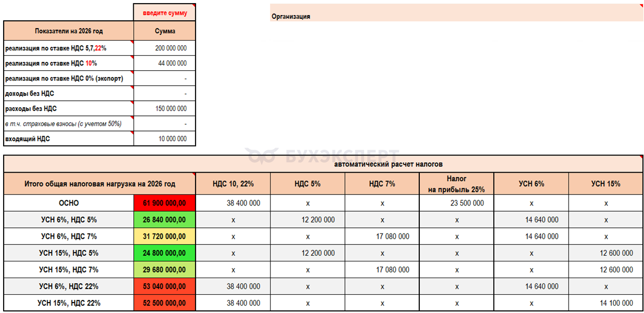Select the 'УСН 6%' column header

coord(531,184)
